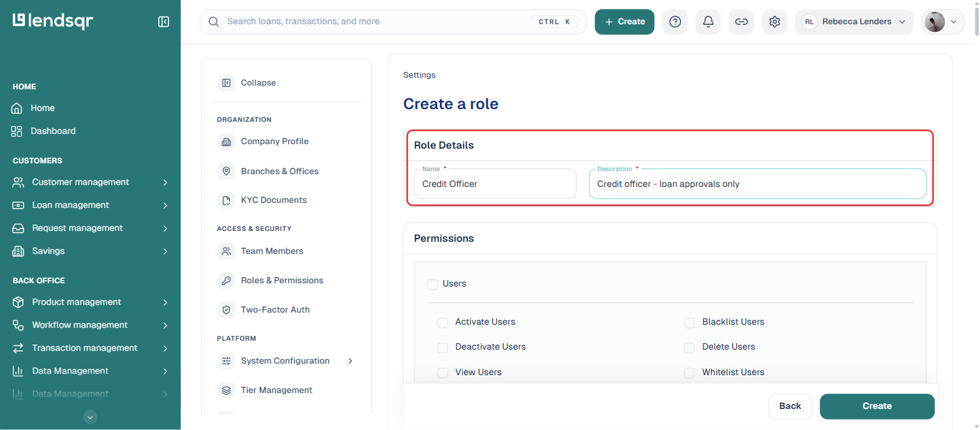Check the View Users checkbox

coord(442,373)
